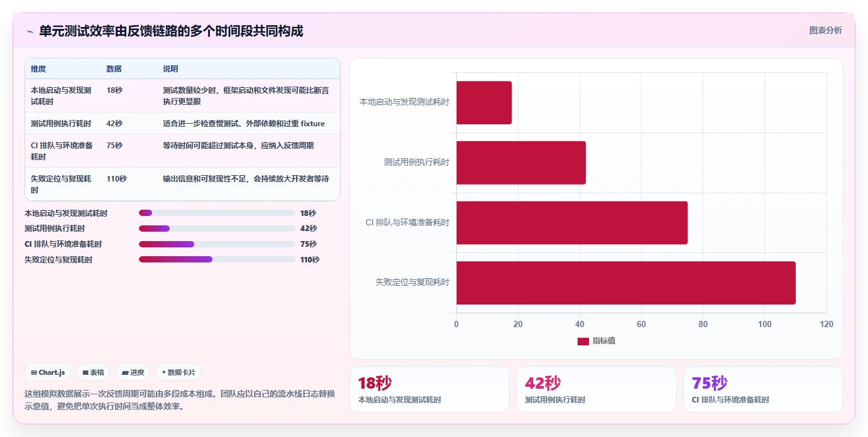This screenshot has width=868, height=437.
Task: Click the 110秒 table cell
Action: tap(116, 179)
